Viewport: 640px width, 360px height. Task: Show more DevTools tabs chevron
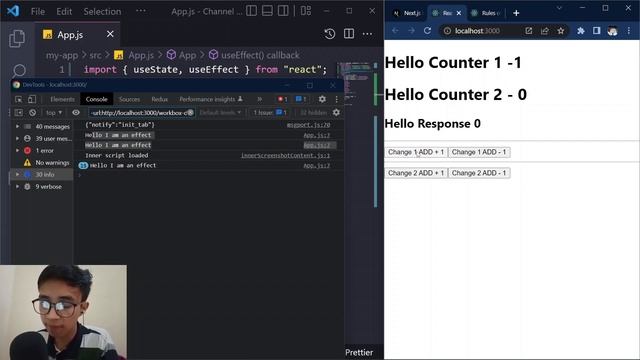[x=260, y=99]
